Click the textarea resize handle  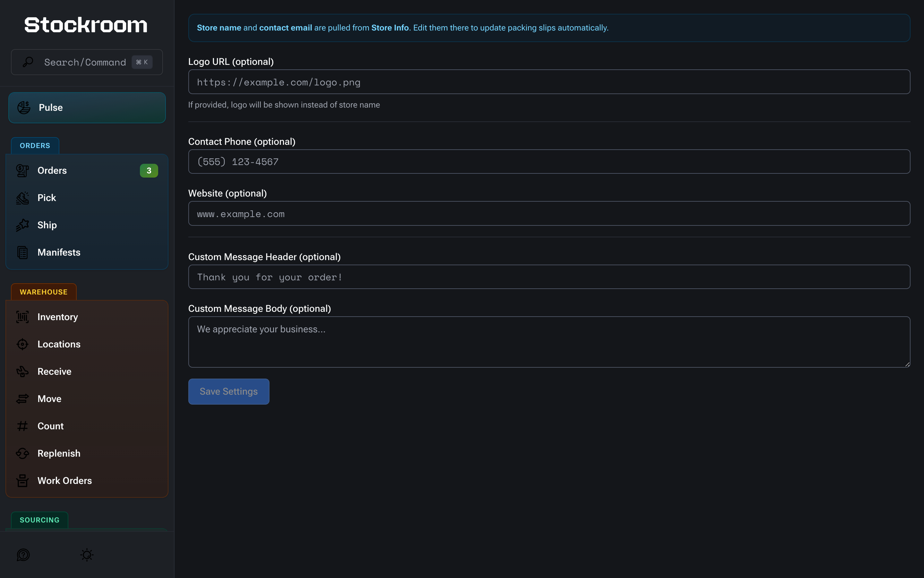click(907, 364)
